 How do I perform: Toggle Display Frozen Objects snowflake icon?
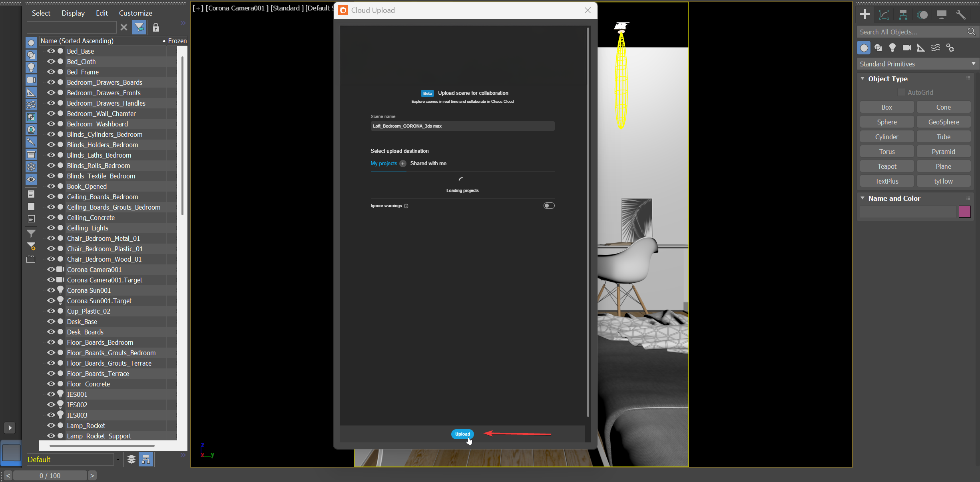click(x=31, y=167)
